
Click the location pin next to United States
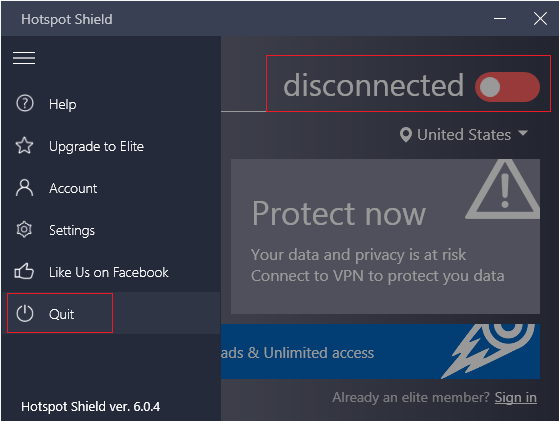coord(406,135)
